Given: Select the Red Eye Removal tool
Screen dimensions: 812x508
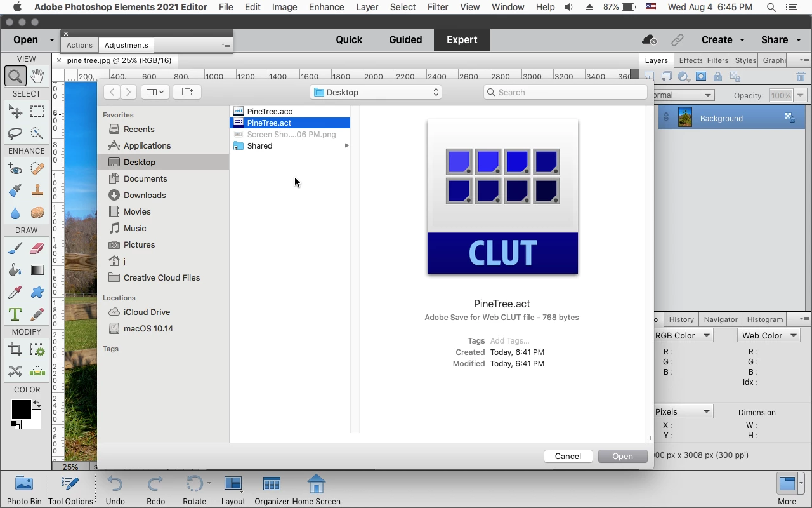Looking at the screenshot, I should (x=15, y=169).
